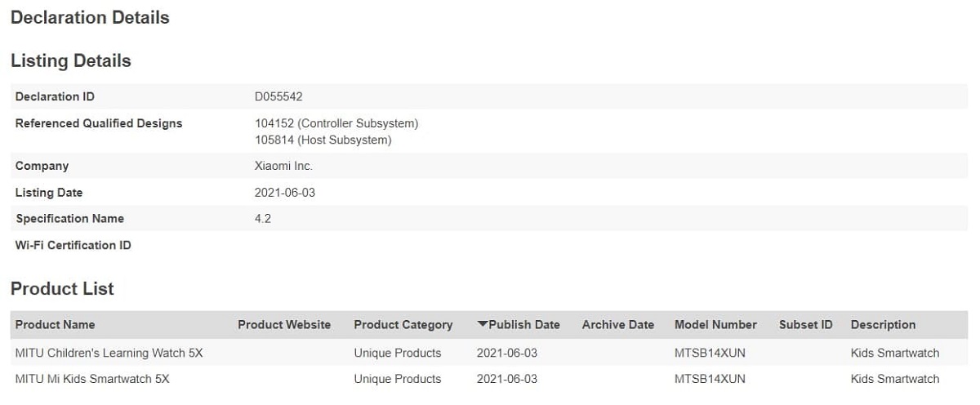Image resolution: width=980 pixels, height=405 pixels.
Task: Select the Specification Name value 4.2
Action: [x=263, y=219]
